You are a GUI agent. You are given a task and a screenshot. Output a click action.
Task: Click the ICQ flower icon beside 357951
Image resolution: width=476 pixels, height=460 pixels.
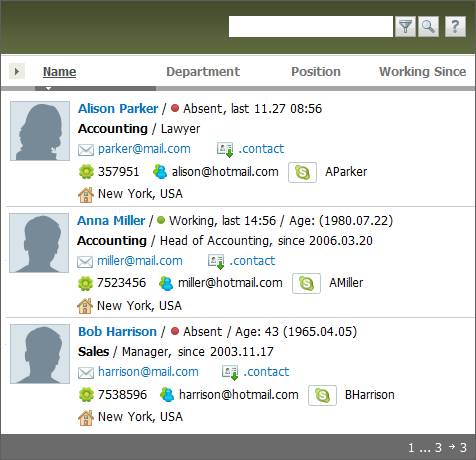[86, 172]
